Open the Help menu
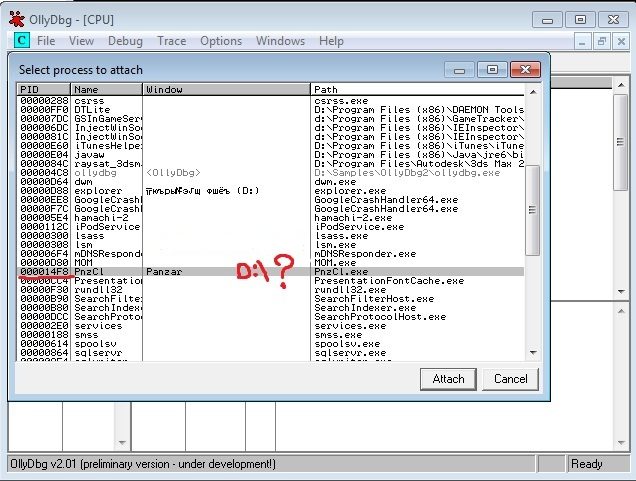Viewport: 636px width, 481px height. (331, 41)
